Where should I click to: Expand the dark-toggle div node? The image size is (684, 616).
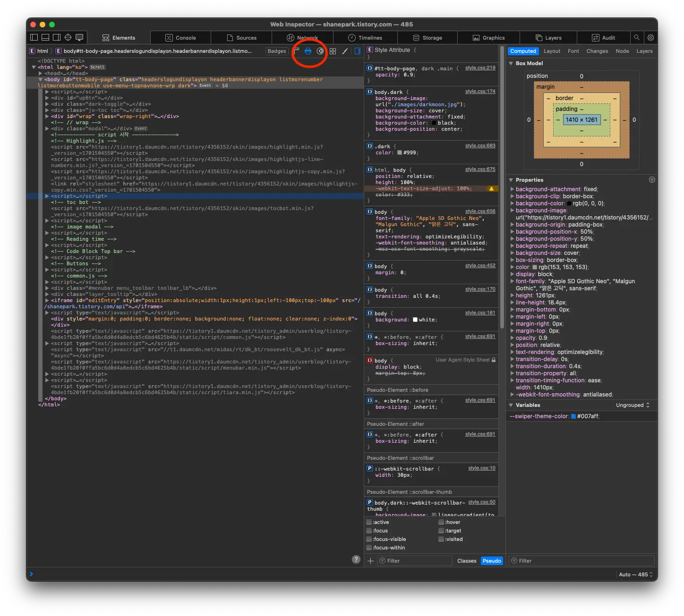pos(47,104)
